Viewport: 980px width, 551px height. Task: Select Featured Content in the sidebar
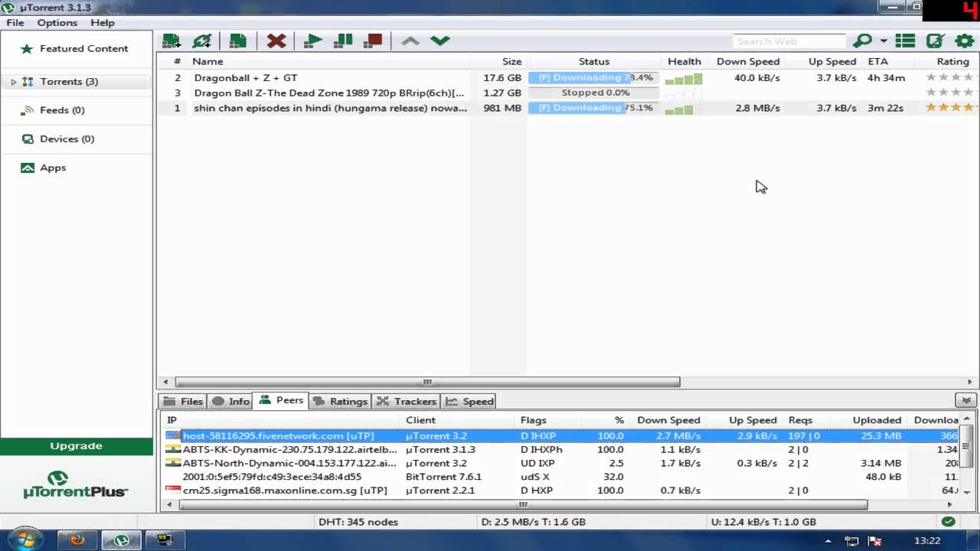pyautogui.click(x=75, y=48)
